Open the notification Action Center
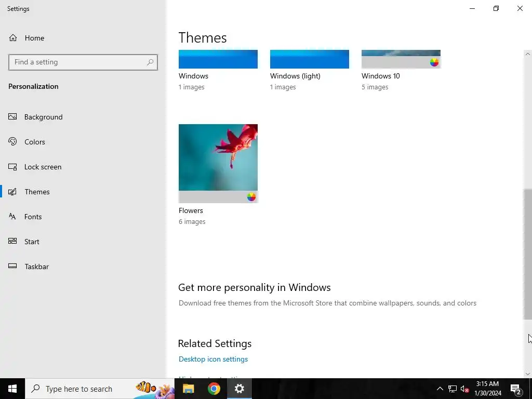 tap(516, 389)
